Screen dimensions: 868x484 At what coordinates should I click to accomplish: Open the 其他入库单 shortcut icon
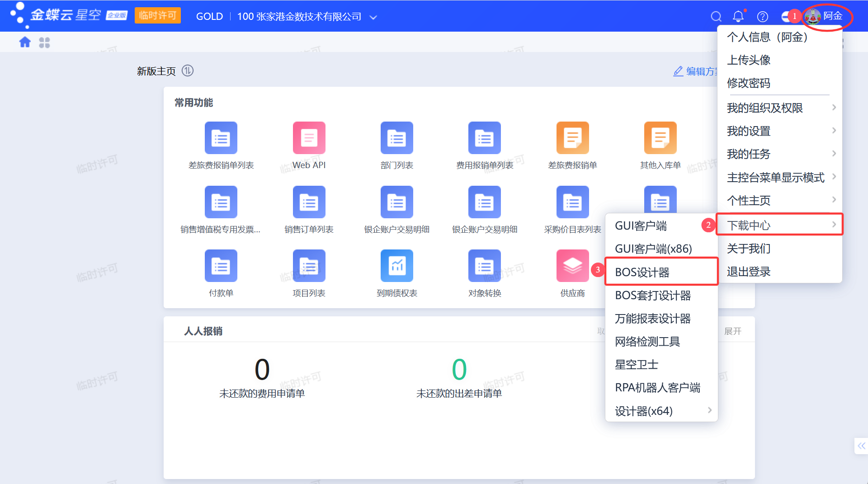coord(660,138)
